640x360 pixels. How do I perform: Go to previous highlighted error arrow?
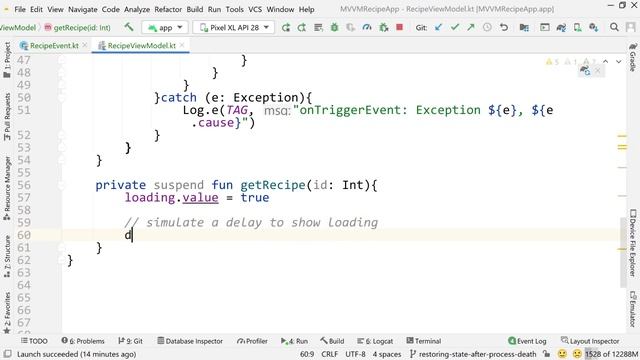(606, 62)
